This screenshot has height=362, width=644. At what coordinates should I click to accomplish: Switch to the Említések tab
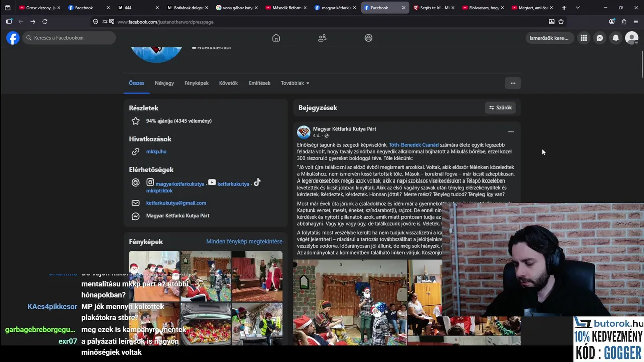pyautogui.click(x=259, y=83)
